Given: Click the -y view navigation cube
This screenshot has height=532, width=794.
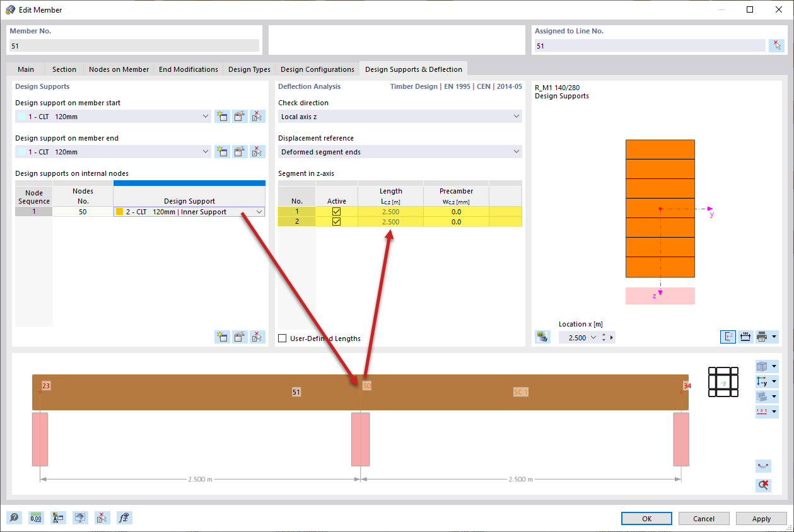Looking at the screenshot, I should coord(723,381).
